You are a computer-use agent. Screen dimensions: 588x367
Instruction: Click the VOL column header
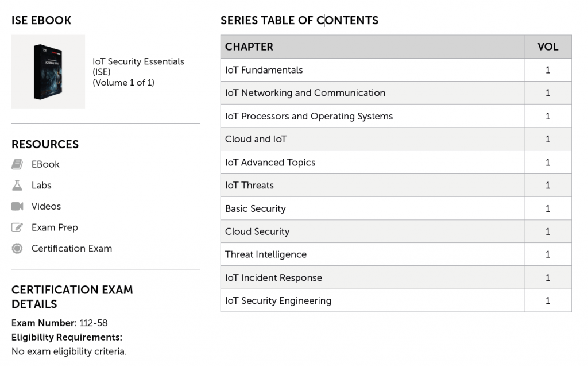(547, 47)
